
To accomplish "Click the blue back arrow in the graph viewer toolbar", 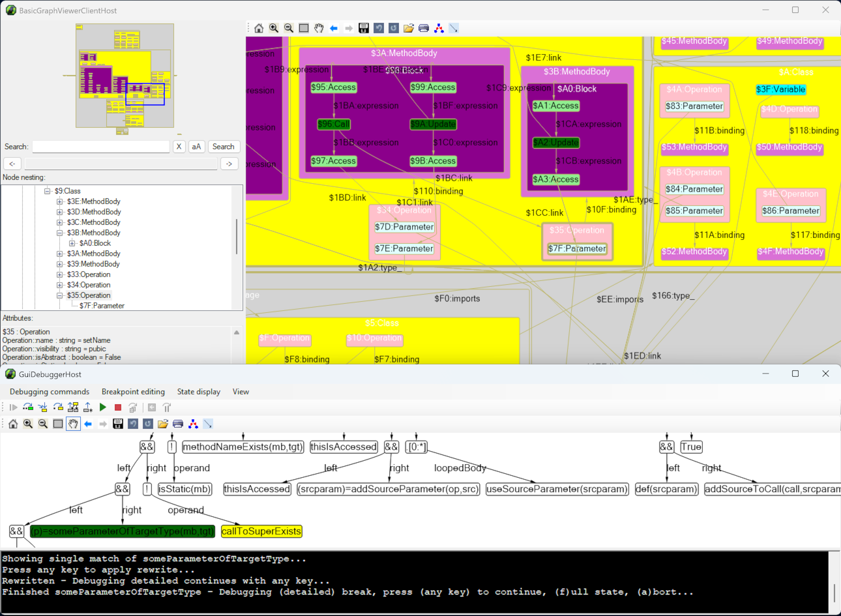I will pyautogui.click(x=334, y=28).
